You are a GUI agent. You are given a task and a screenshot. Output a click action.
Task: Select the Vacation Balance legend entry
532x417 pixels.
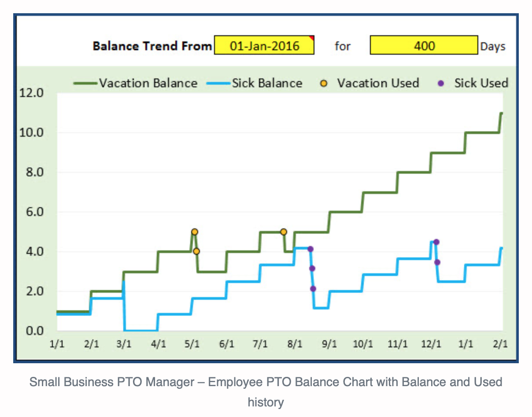pos(136,83)
